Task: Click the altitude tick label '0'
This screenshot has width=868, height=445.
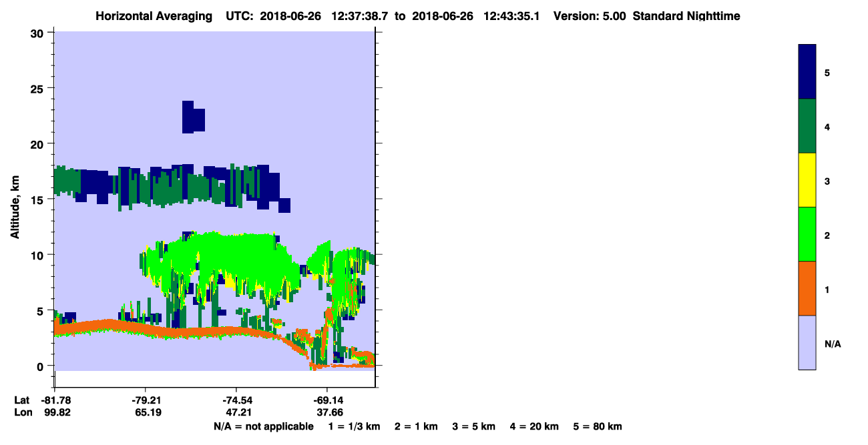Action: tap(40, 366)
